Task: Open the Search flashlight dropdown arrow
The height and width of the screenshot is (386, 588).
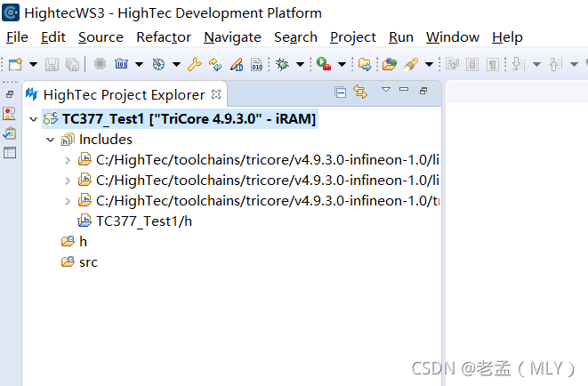Action: (429, 64)
